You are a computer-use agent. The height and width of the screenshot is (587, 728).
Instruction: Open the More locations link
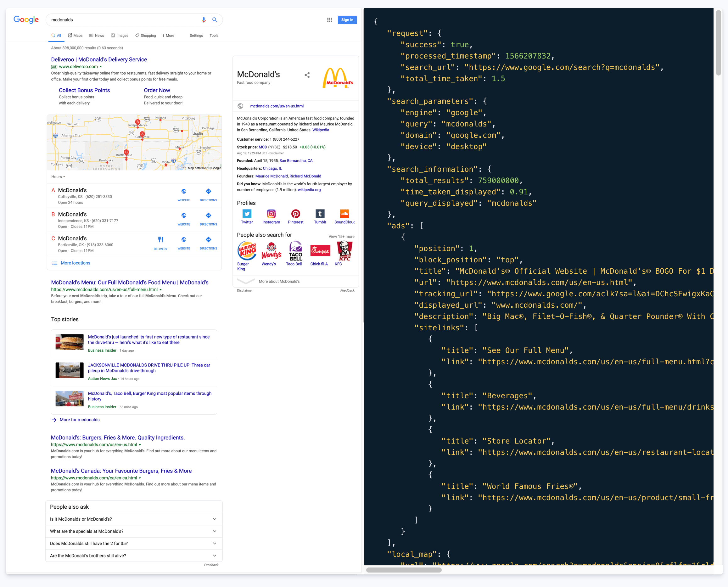coord(75,263)
